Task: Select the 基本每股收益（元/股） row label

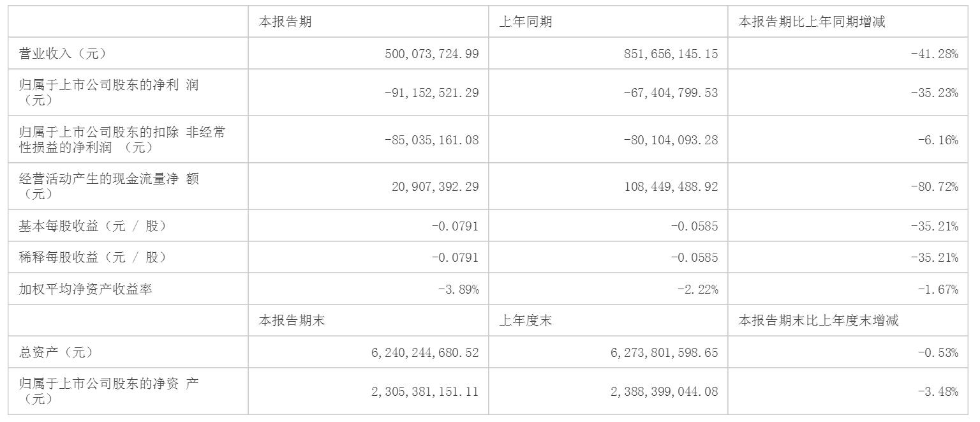Action: pos(93,226)
